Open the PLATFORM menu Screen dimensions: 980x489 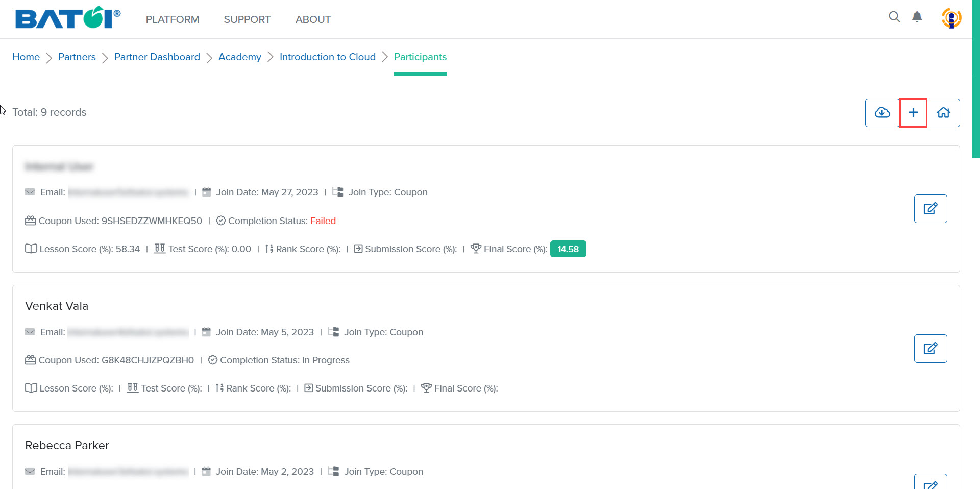(x=173, y=19)
